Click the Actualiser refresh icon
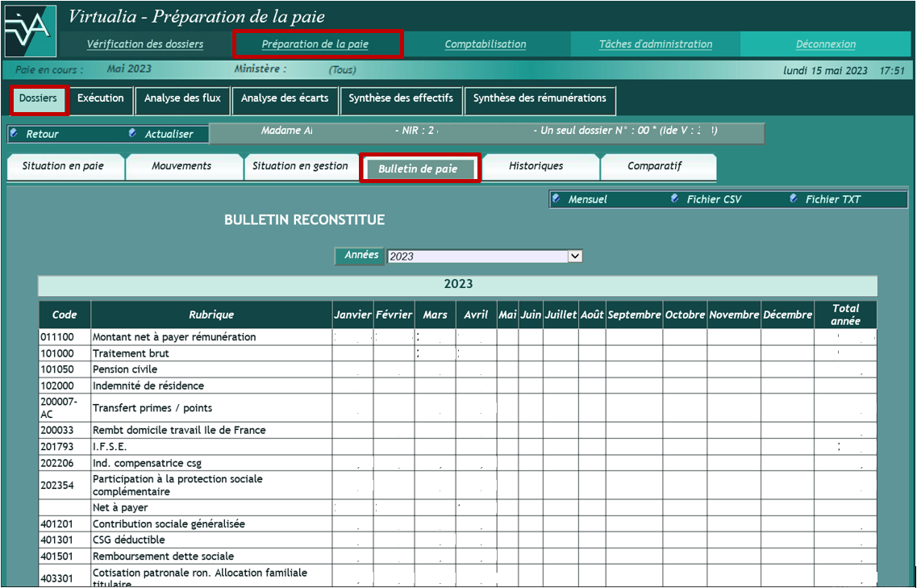The image size is (917, 588). [x=133, y=134]
